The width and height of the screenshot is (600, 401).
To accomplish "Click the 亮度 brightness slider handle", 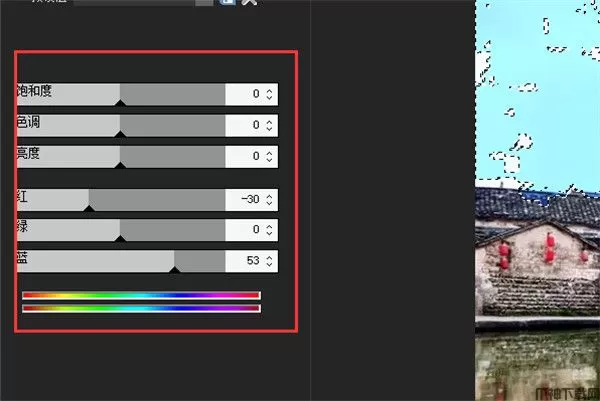I will tap(120, 165).
